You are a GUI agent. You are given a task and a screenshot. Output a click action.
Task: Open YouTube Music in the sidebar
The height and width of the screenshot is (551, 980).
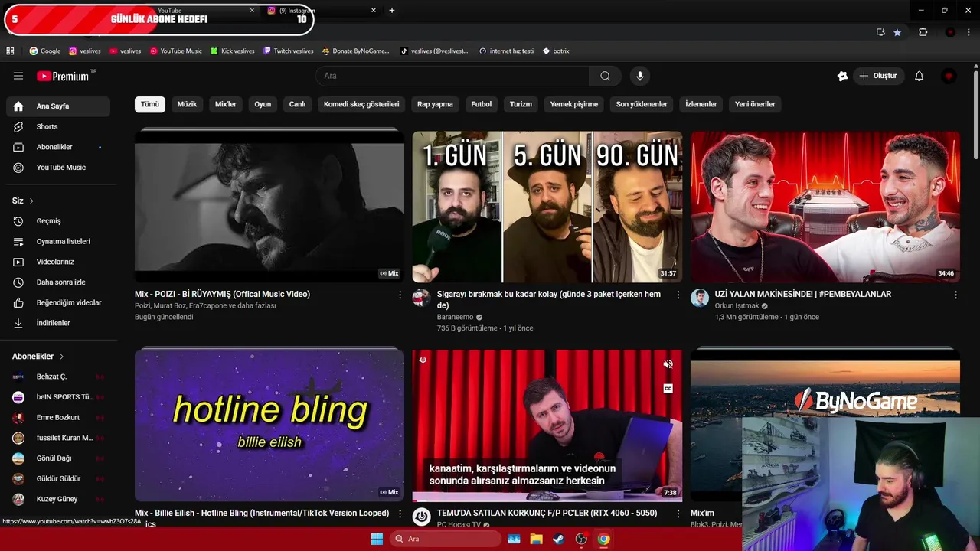coord(58,168)
